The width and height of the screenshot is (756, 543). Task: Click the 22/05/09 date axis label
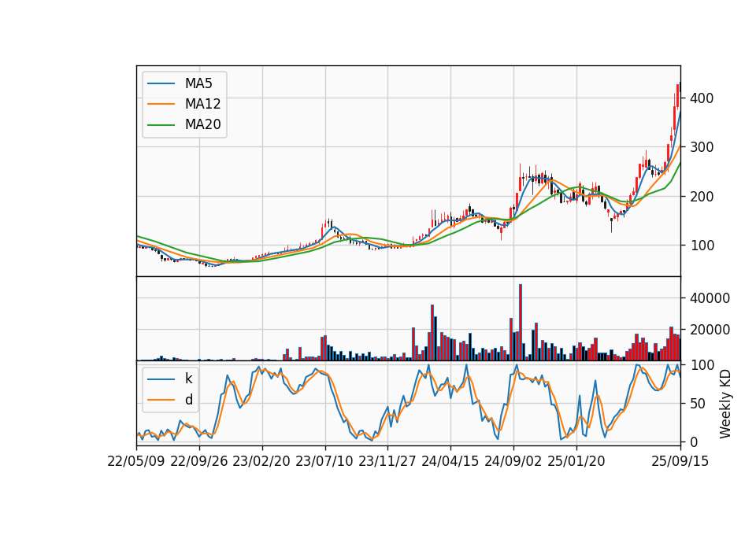pyautogui.click(x=136, y=461)
